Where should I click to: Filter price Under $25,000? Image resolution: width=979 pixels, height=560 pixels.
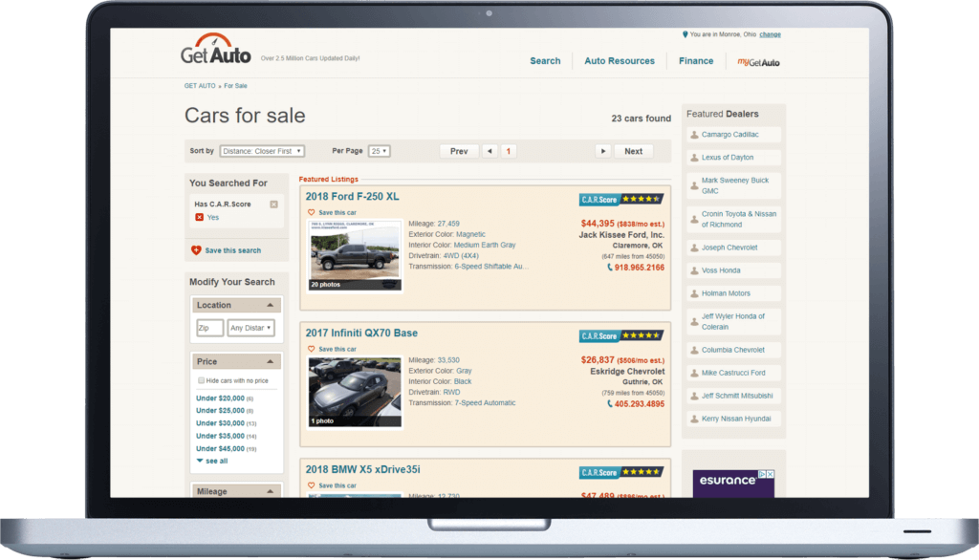click(221, 411)
